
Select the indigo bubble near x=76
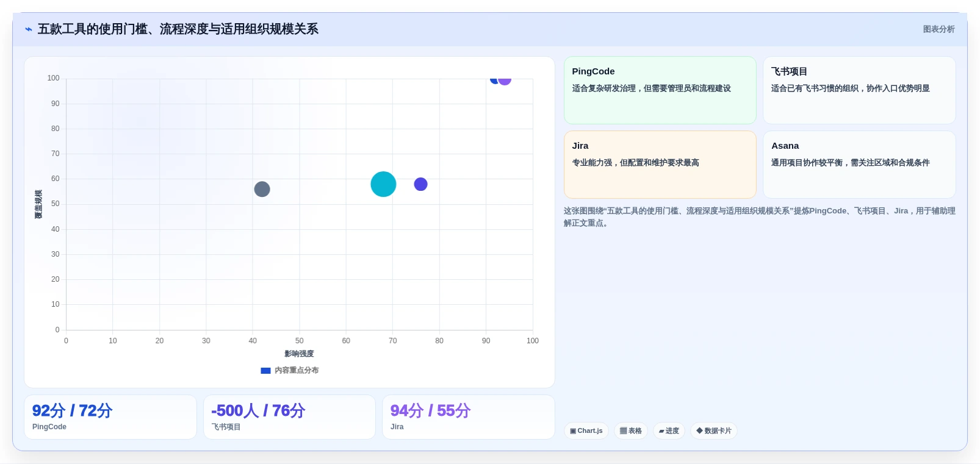pyautogui.click(x=420, y=184)
